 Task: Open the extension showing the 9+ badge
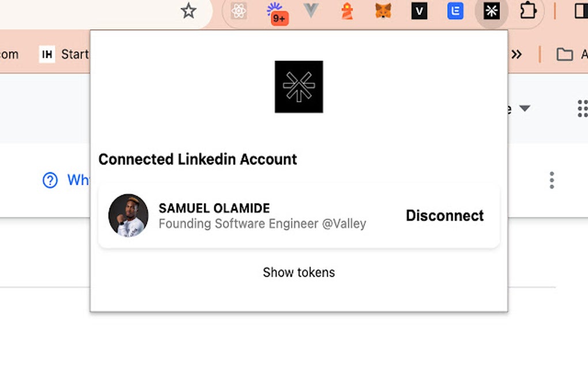coord(277,12)
